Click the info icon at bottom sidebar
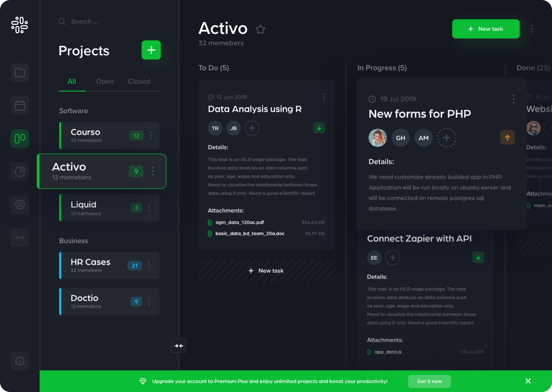 [20, 361]
